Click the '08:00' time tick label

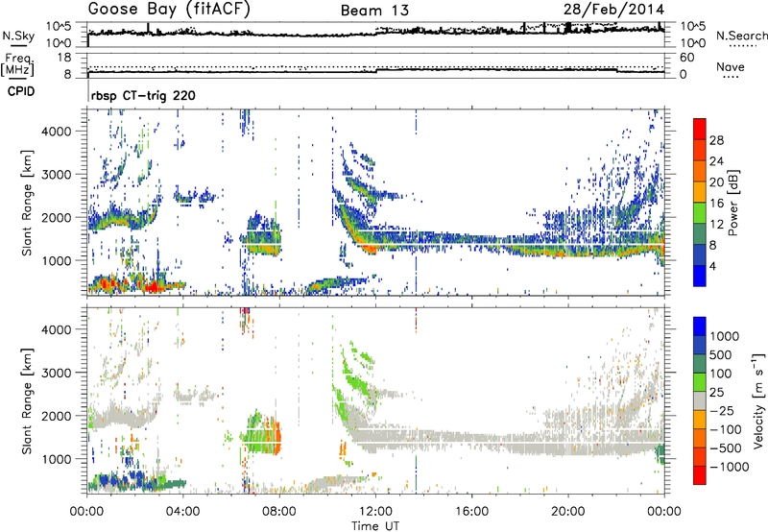click(279, 512)
